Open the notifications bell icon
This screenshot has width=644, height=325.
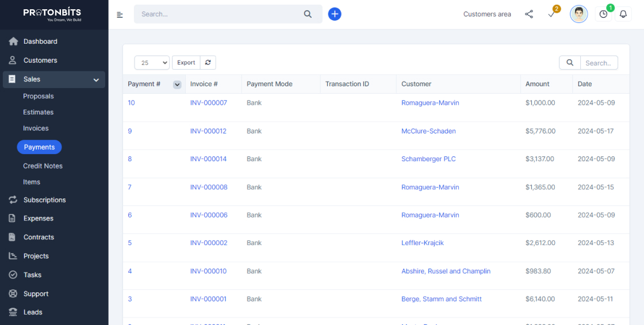[623, 14]
